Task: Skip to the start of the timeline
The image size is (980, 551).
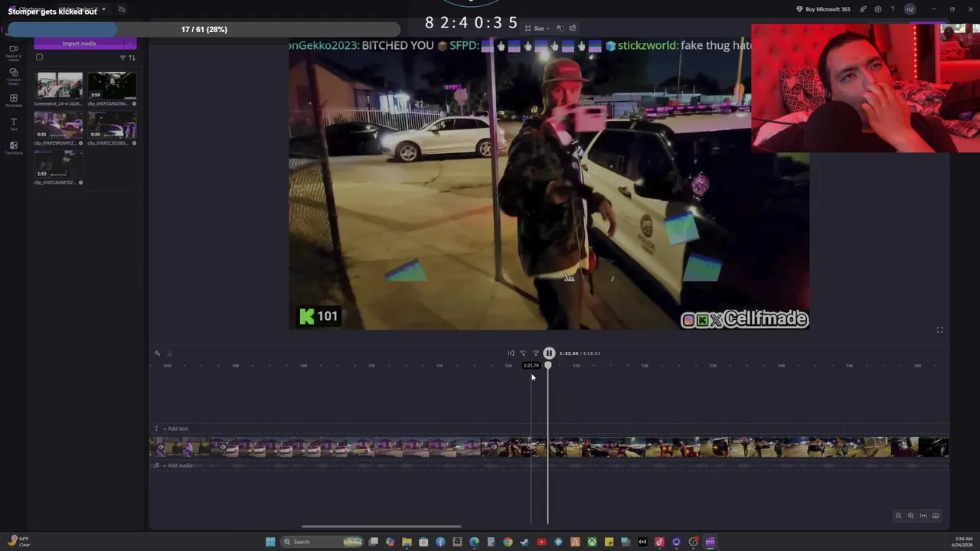Action: pos(511,353)
